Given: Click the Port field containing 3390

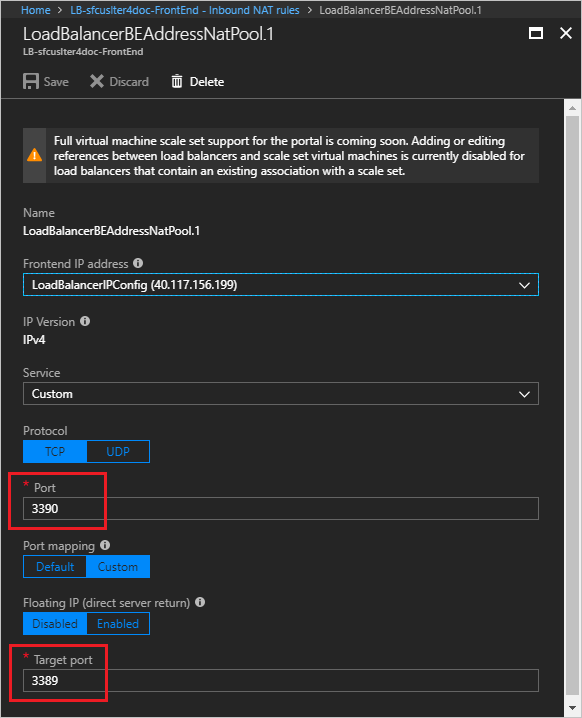Looking at the screenshot, I should (x=281, y=508).
